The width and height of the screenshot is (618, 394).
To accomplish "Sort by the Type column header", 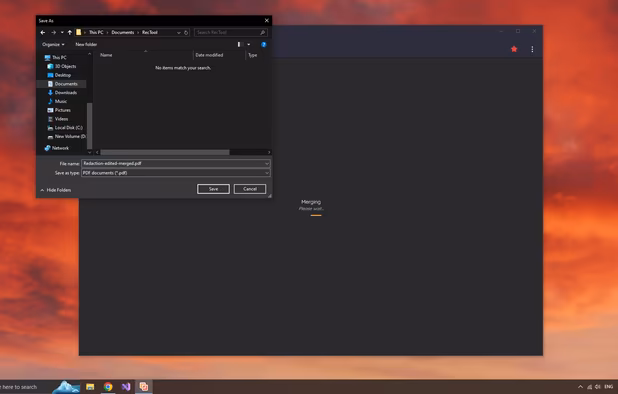I will pos(253,55).
